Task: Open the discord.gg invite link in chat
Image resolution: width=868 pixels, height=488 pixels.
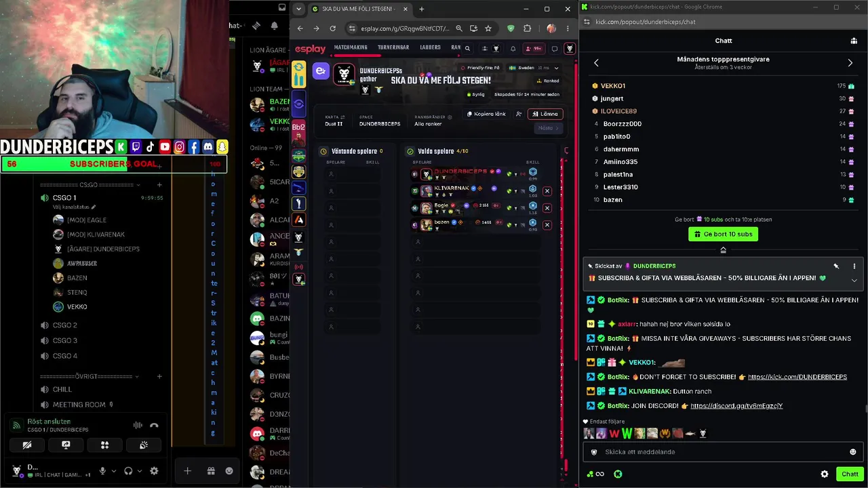Action: pyautogui.click(x=736, y=406)
